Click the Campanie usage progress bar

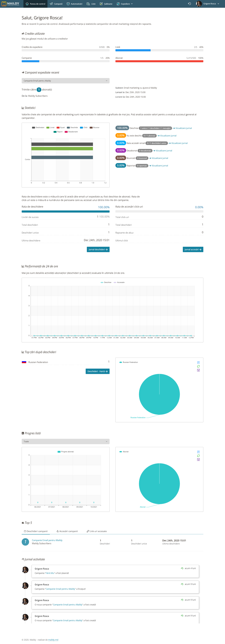pos(66,61)
